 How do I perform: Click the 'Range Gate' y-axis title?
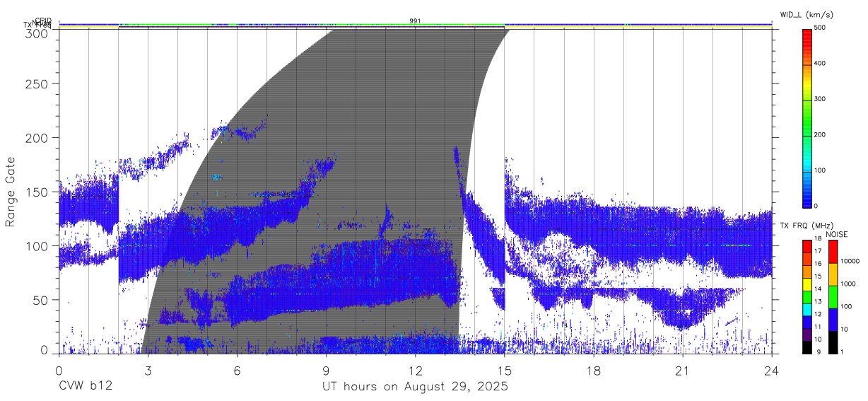point(11,192)
